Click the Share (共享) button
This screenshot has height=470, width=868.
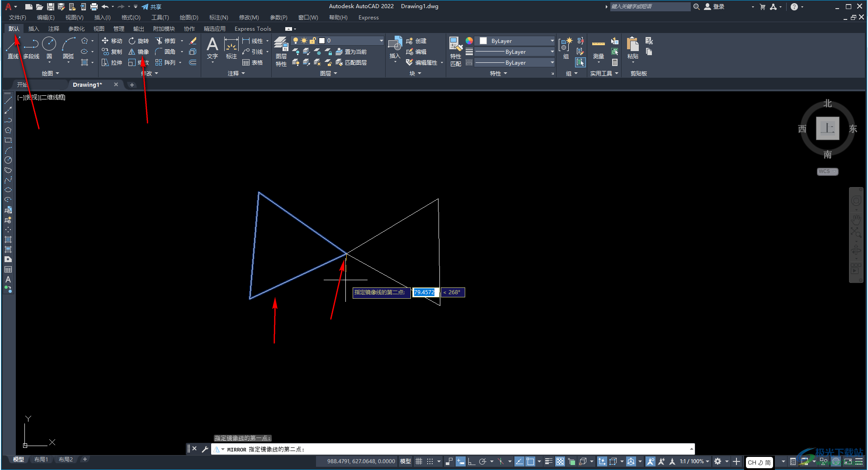[x=151, y=7]
